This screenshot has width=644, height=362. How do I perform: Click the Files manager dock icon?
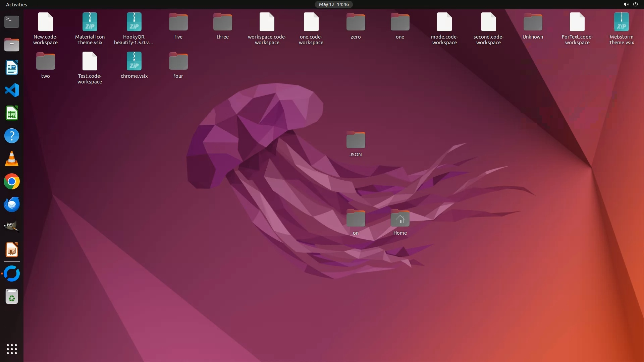[12, 45]
